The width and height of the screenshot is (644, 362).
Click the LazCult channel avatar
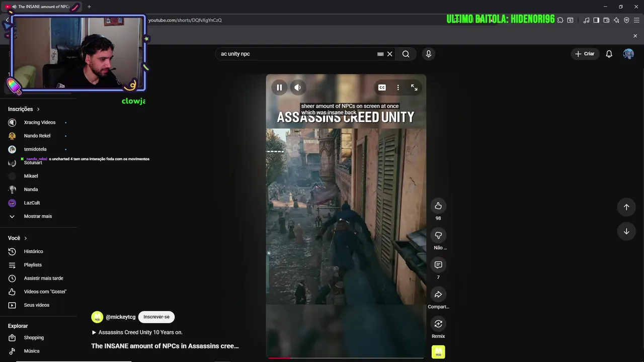tap(12, 203)
